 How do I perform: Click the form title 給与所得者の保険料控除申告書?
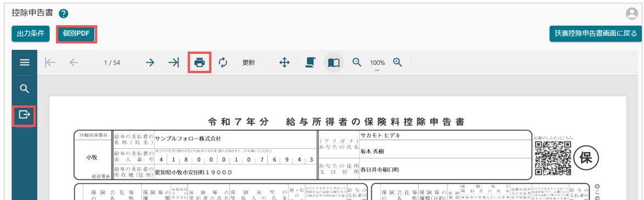tap(376, 121)
